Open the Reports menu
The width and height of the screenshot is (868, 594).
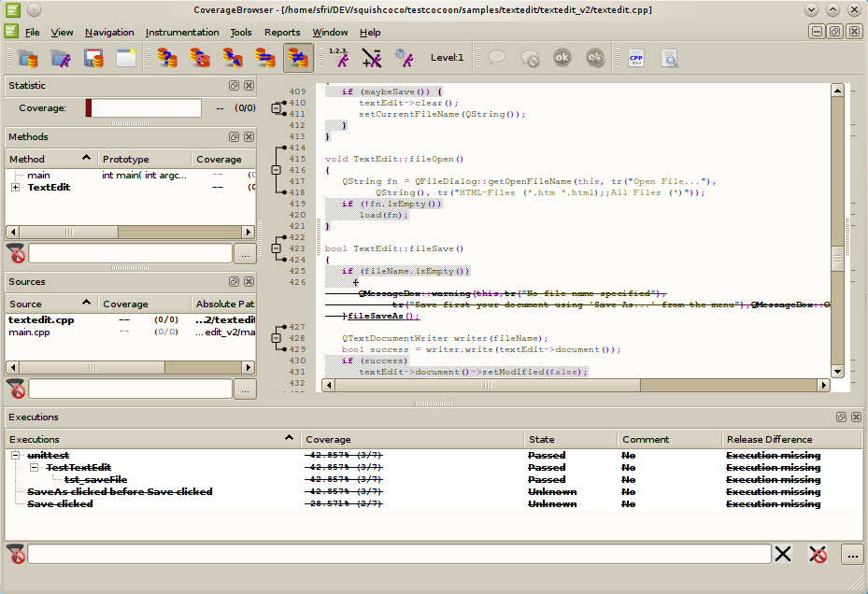[282, 33]
